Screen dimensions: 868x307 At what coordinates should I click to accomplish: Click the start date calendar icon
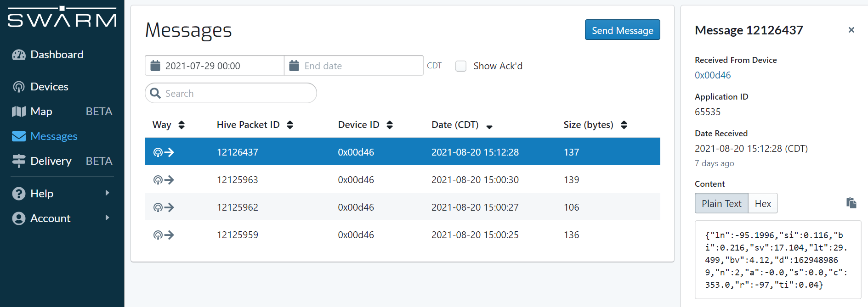pyautogui.click(x=155, y=66)
